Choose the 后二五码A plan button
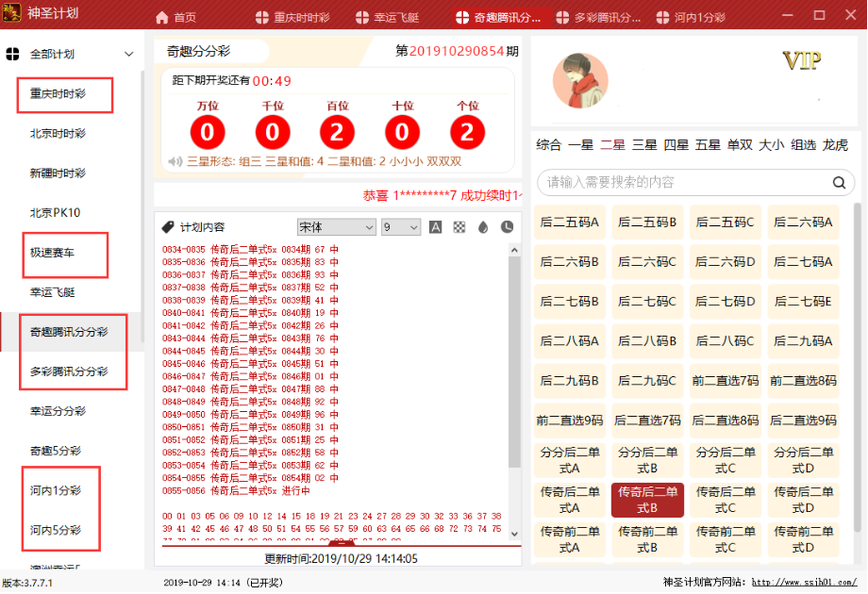This screenshot has height=594, width=868. [570, 223]
